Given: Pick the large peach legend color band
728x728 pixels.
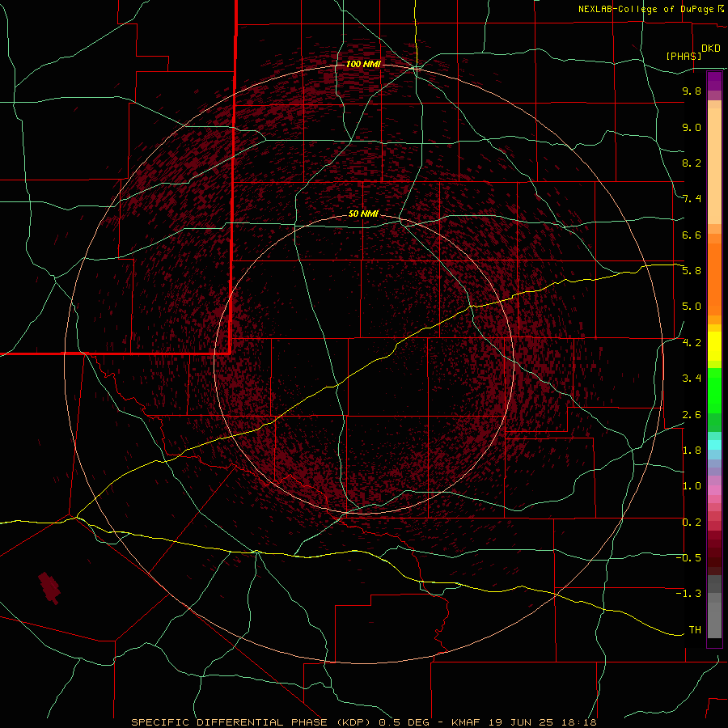Looking at the screenshot, I should click(714, 166).
